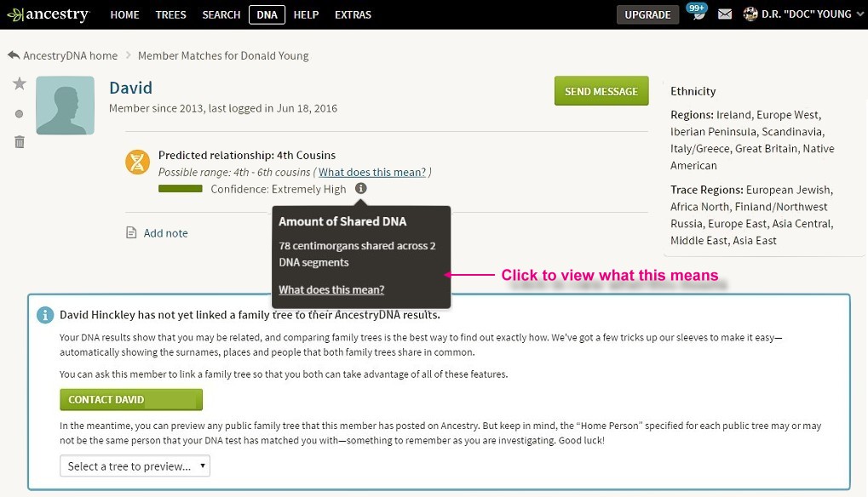868x497 pixels.
Task: Select the DNA menu item
Action: (x=267, y=15)
